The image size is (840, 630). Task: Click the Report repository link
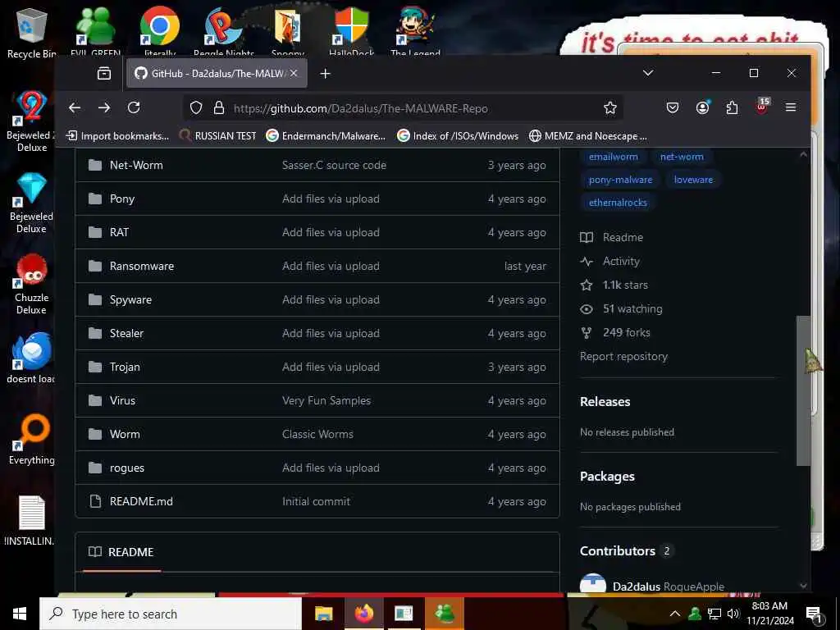pos(623,356)
